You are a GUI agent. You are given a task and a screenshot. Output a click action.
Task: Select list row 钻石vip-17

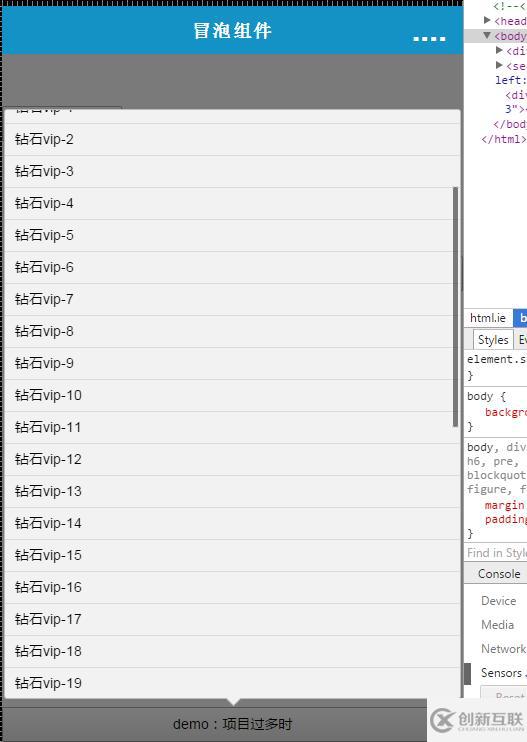(232, 619)
